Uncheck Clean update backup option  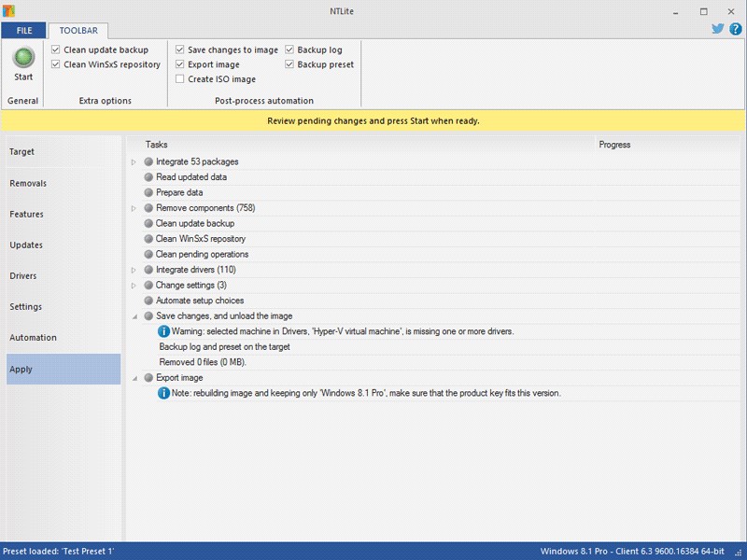tap(57, 49)
